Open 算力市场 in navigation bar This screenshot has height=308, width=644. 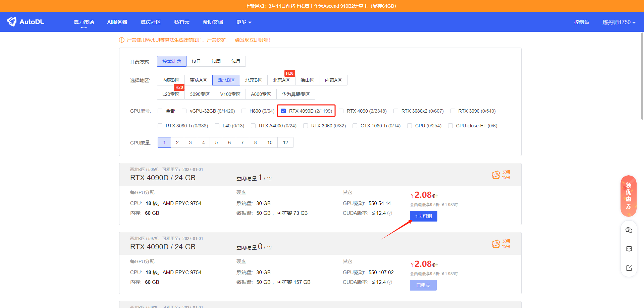coord(84,22)
